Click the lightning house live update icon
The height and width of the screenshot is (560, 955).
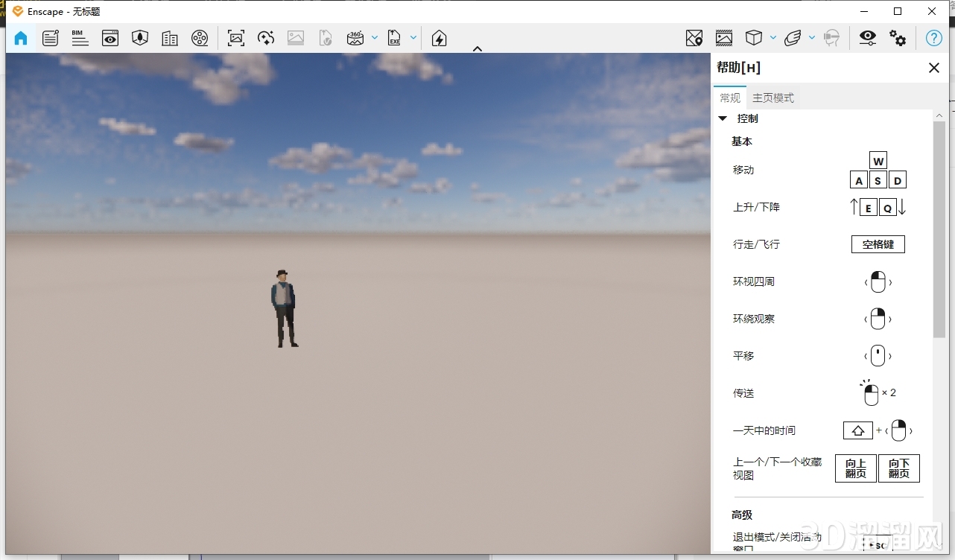click(x=440, y=38)
